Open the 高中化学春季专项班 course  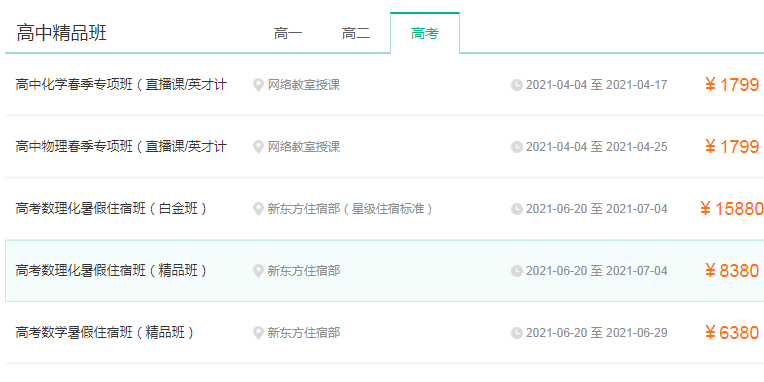point(121,85)
